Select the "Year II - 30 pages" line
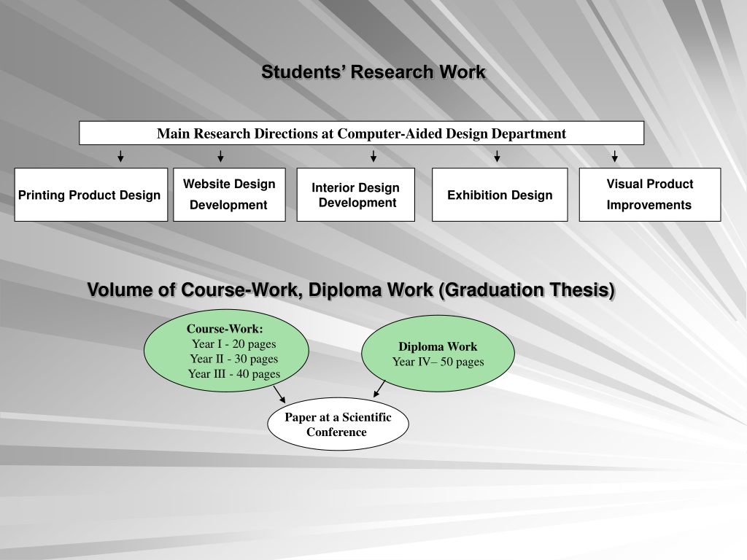This screenshot has width=747, height=560. click(234, 359)
